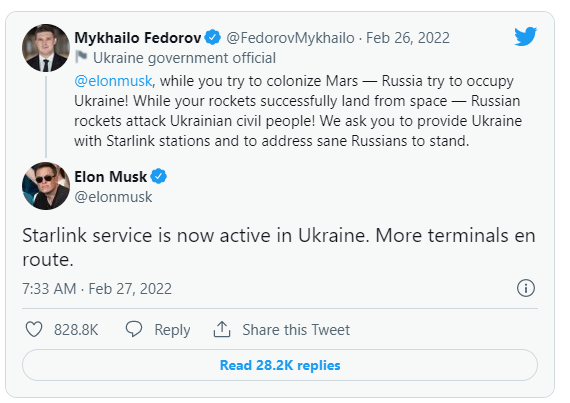Like the tweet with the heart icon
The image size is (570, 403).
[x=34, y=330]
